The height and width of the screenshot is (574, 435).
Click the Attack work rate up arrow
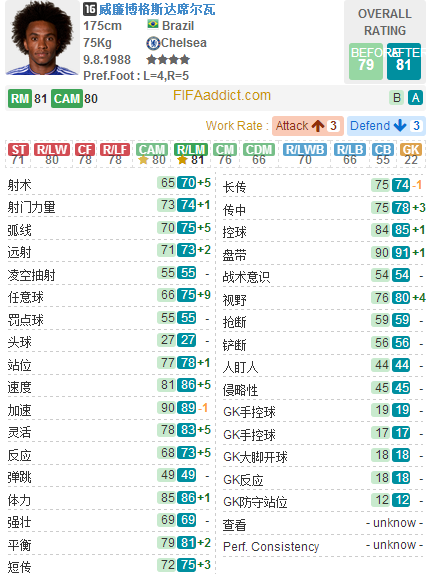(318, 126)
